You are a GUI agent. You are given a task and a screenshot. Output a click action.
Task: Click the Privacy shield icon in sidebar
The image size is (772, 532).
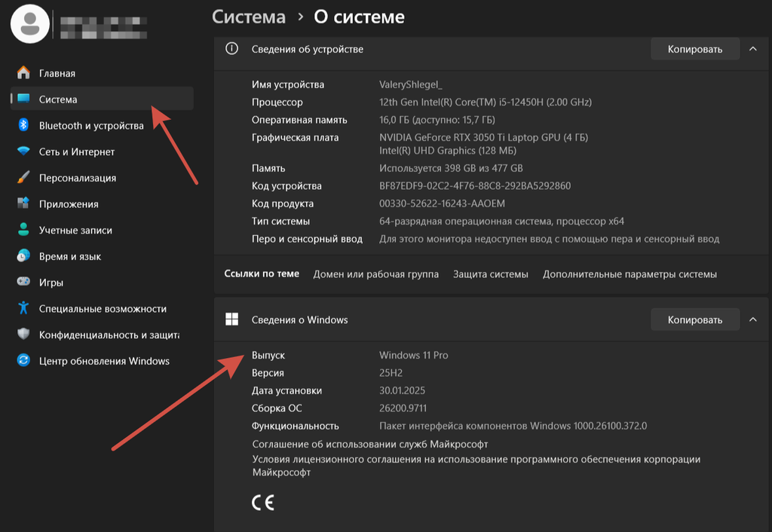tap(23, 334)
